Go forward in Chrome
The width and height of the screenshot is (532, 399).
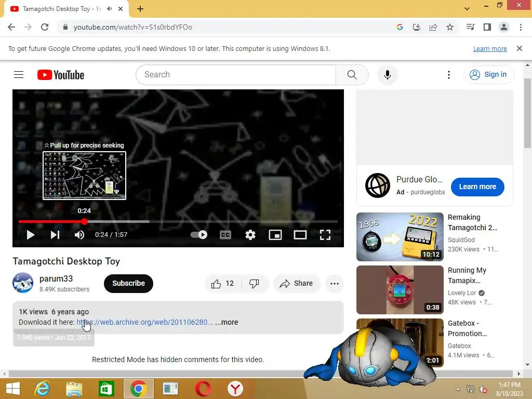28,27
